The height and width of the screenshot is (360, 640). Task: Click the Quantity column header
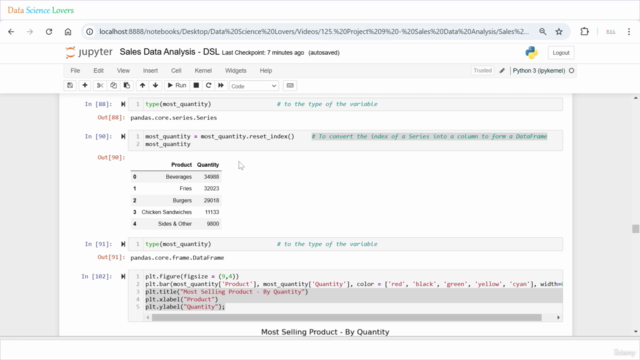point(208,165)
